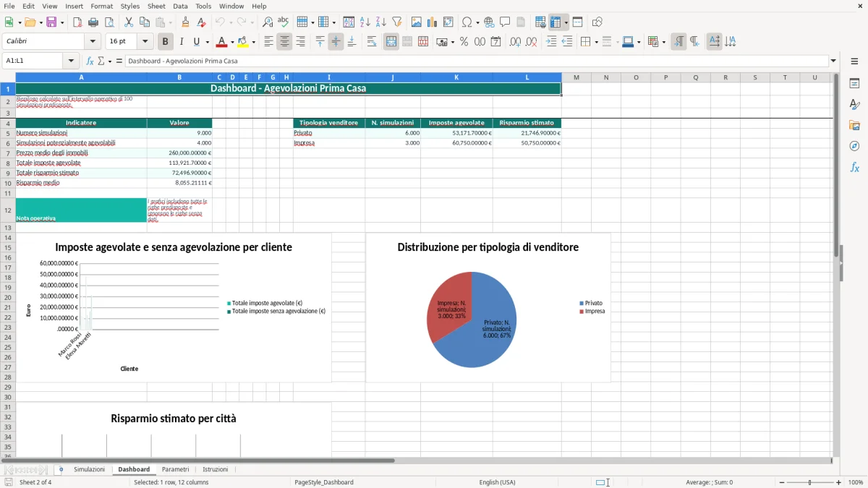Toggle Align Left
The height and width of the screenshot is (488, 868).
pos(268,42)
